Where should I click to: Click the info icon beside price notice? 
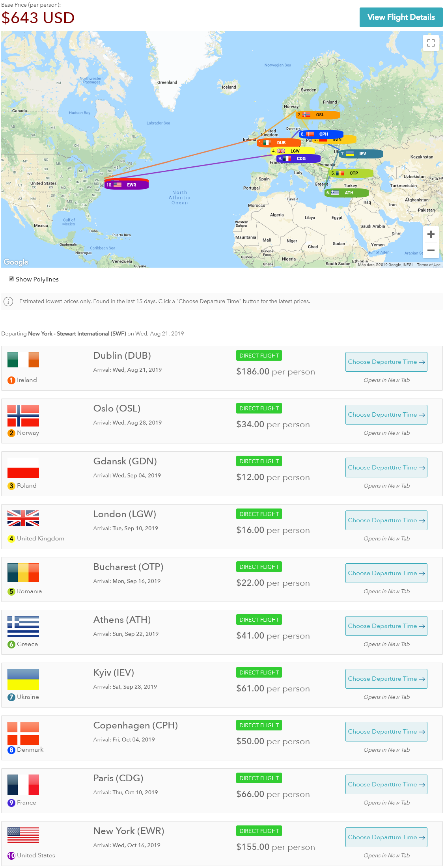8,302
